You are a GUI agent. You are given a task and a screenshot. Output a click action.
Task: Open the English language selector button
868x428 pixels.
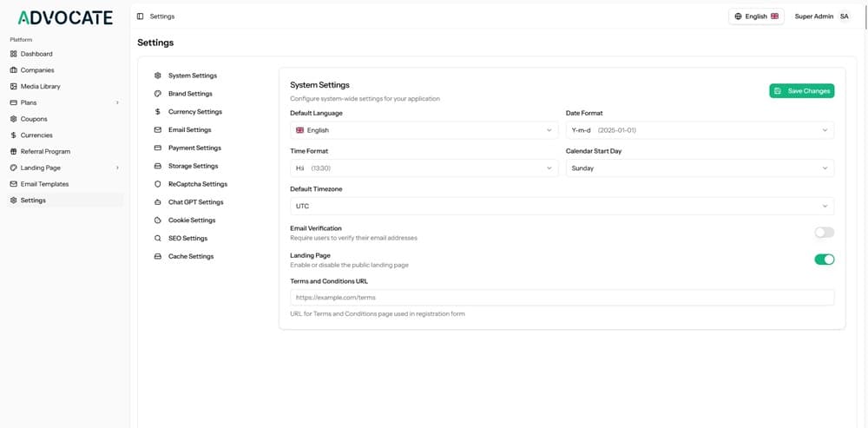pos(756,16)
